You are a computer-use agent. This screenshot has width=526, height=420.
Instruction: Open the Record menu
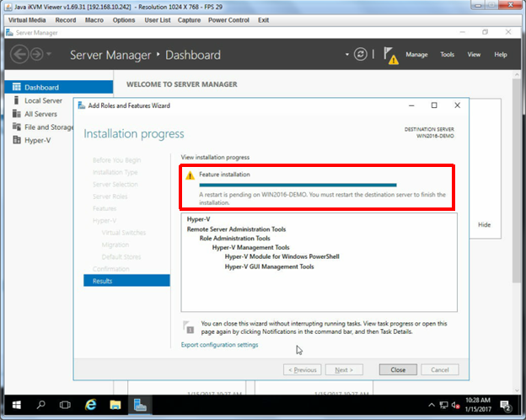[66, 20]
